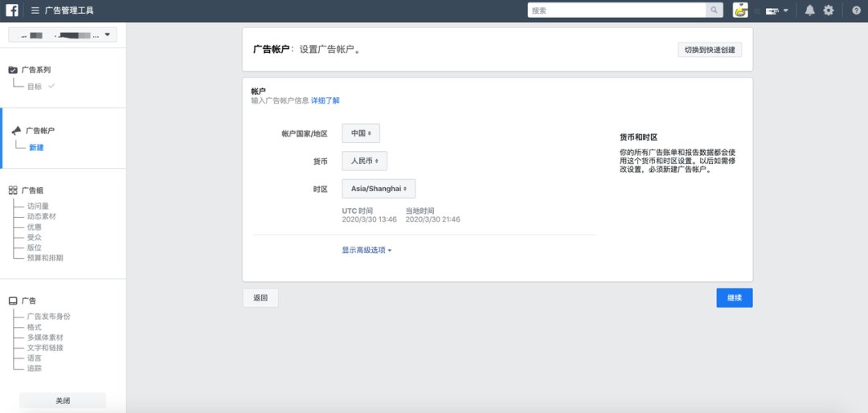Screen dimensions: 868x413
Task: Click the 广告系列 section heading
Action: coord(36,70)
